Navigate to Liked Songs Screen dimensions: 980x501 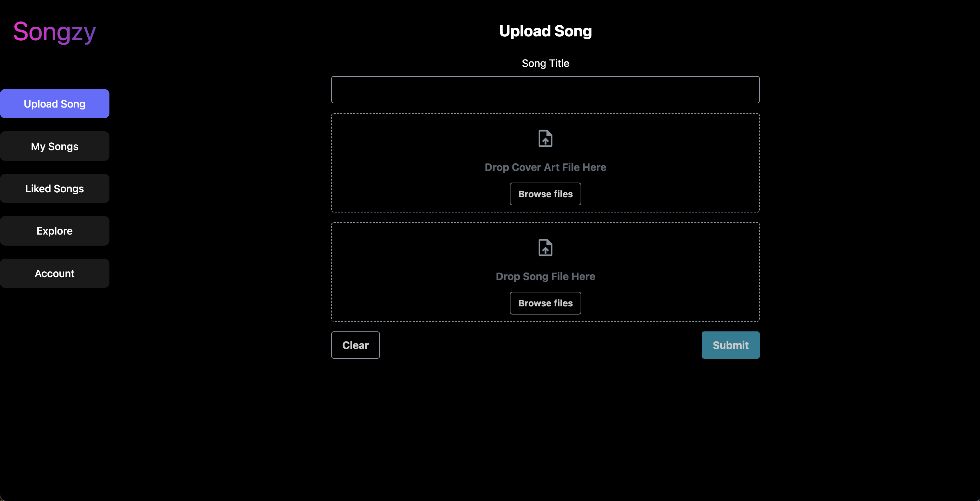55,188
